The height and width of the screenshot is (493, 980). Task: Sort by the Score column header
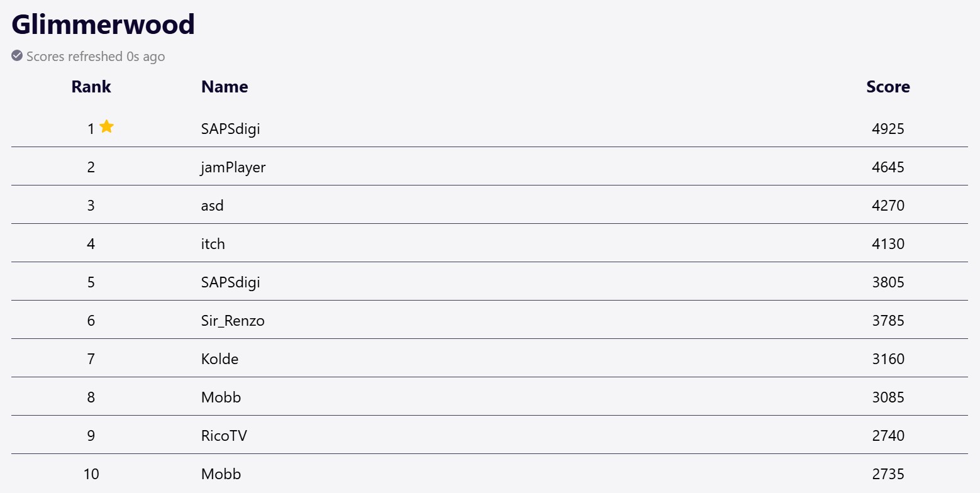click(x=888, y=87)
